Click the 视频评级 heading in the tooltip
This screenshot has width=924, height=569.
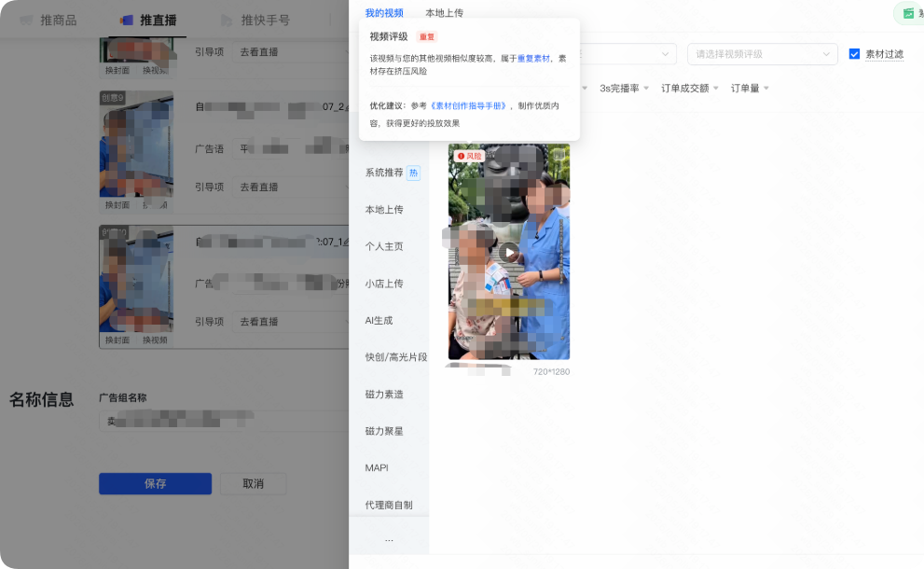tap(388, 36)
